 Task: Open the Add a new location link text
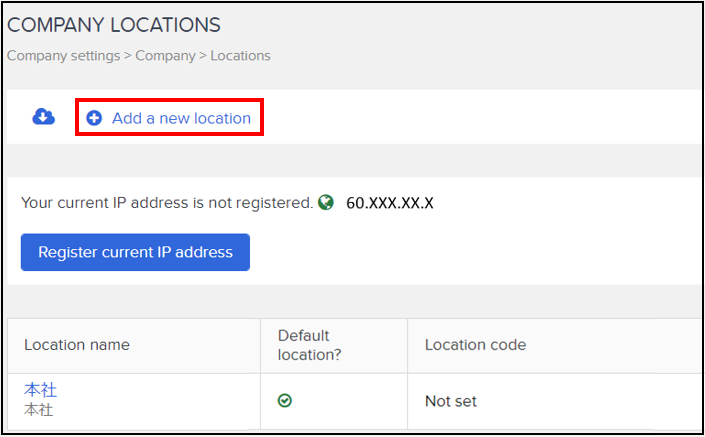[x=182, y=118]
